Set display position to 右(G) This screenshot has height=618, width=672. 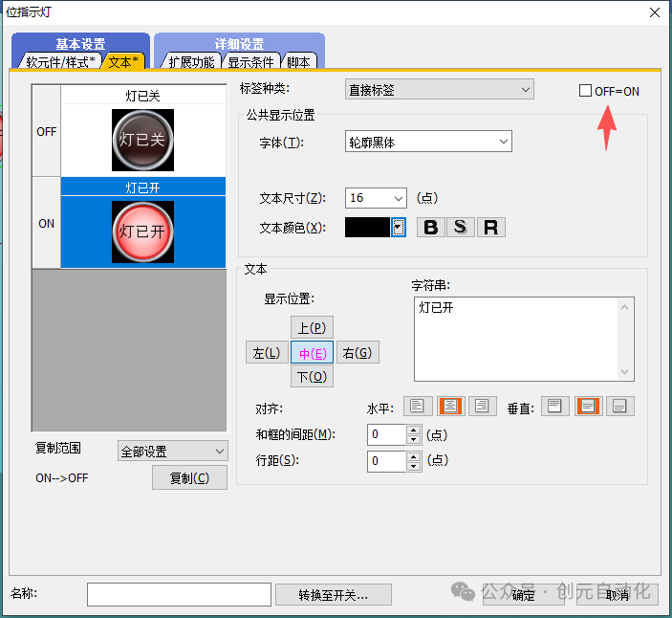358,353
